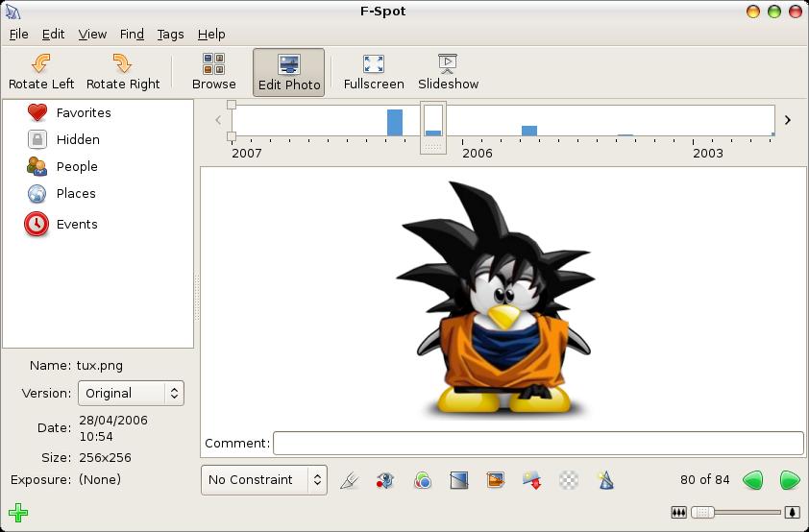Viewport: 809px width, 532px height.
Task: Click the tall blue bar in timeline
Action: (395, 123)
